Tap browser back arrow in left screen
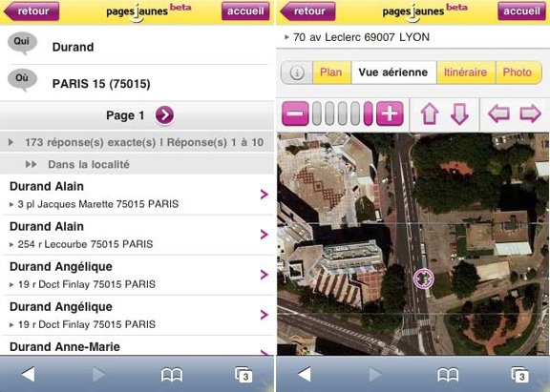Viewport: 550px width, 392px height. [28, 374]
